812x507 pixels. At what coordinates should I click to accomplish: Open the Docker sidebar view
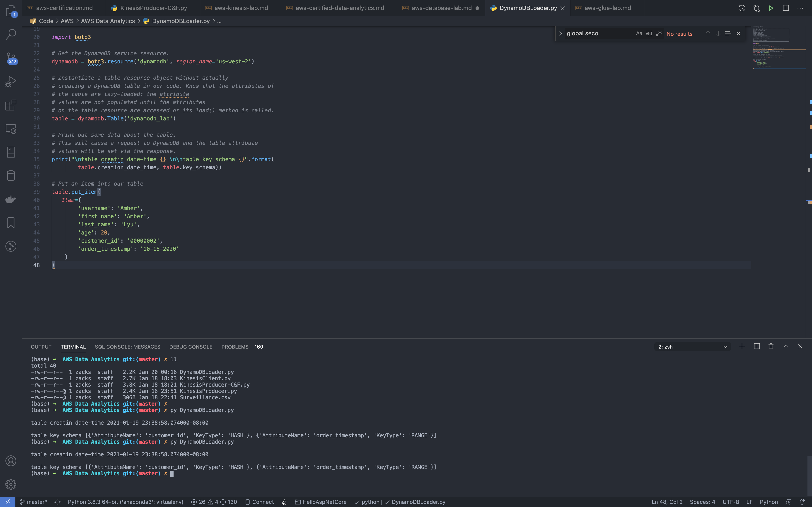click(11, 199)
